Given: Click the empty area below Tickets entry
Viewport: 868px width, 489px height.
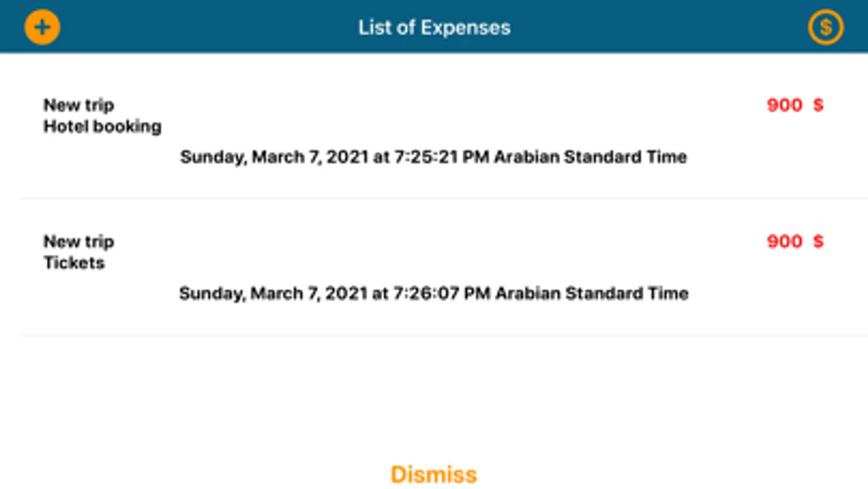Looking at the screenshot, I should pos(434,397).
